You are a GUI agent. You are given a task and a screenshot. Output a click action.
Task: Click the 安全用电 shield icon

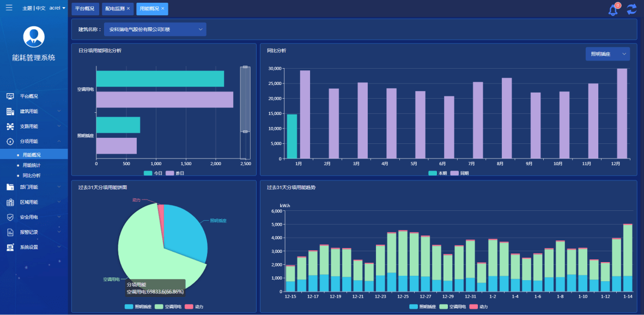coord(10,217)
